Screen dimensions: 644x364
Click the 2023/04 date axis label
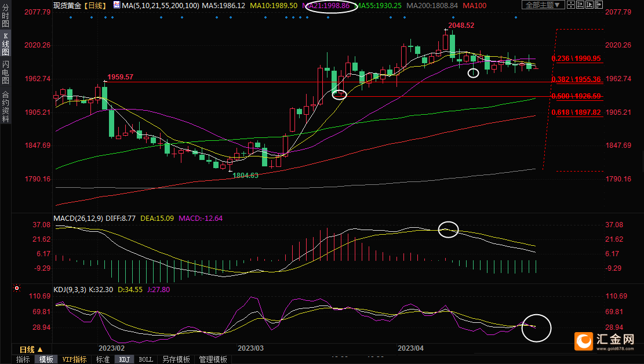click(410, 348)
